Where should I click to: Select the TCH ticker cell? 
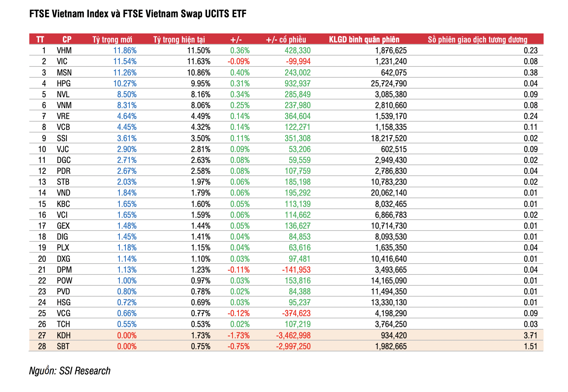(x=63, y=324)
